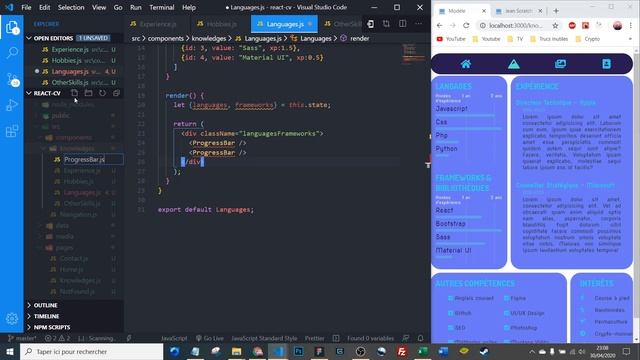Click the triangle icon in the webpage navbar
The width and height of the screenshot is (640, 360).
coord(513,64)
